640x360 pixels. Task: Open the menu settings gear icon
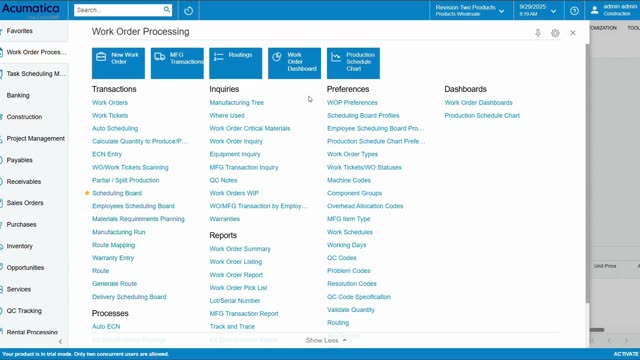[555, 33]
